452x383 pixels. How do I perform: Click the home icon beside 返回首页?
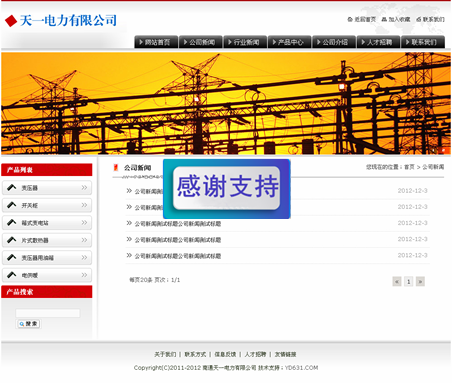(x=350, y=19)
